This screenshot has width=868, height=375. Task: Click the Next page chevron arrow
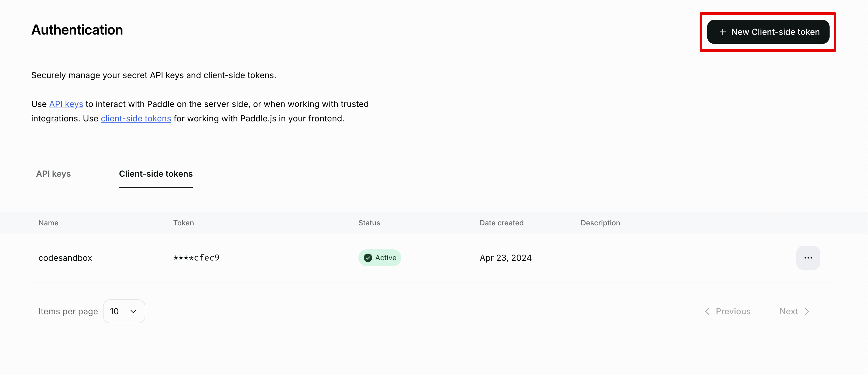pyautogui.click(x=807, y=311)
